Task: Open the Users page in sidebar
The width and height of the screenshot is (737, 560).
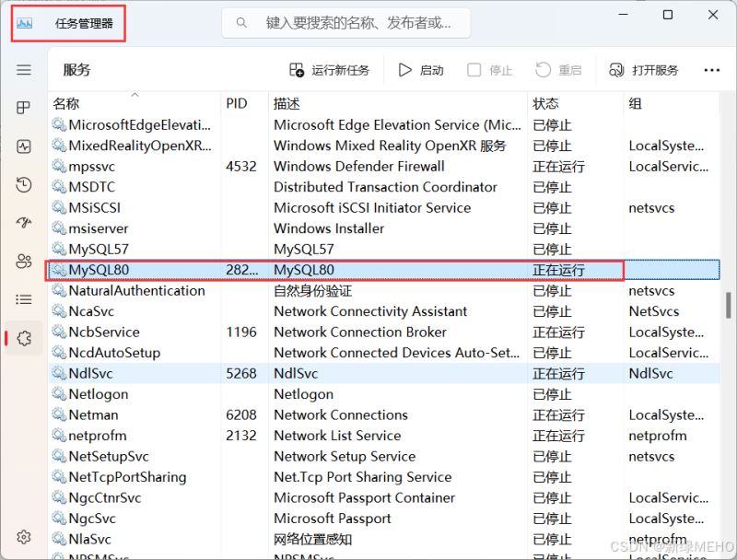Action: pos(24,261)
